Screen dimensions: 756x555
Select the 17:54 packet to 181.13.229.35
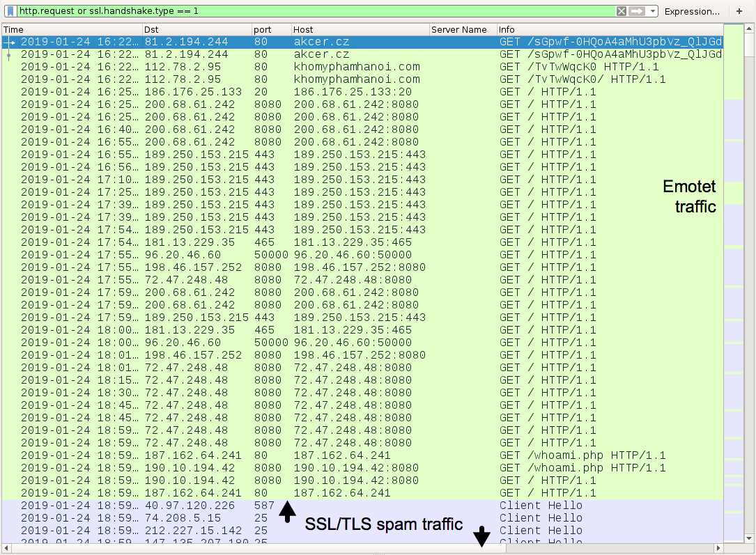pos(362,242)
